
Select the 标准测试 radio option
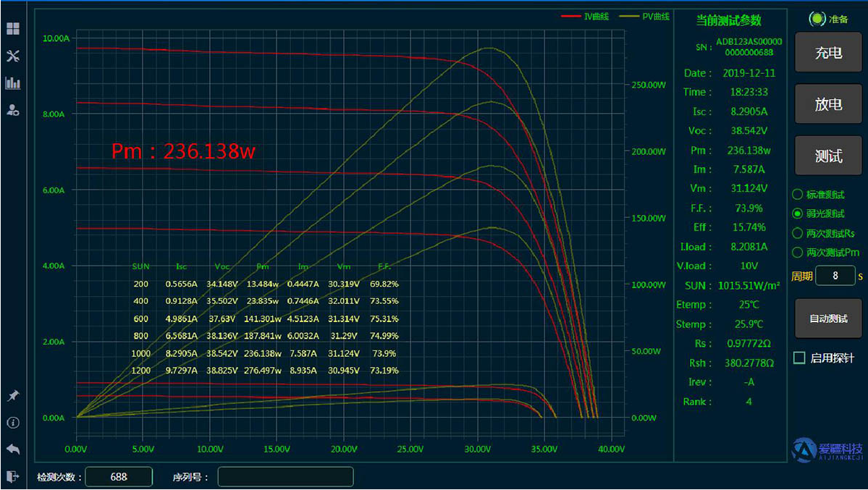coord(798,194)
